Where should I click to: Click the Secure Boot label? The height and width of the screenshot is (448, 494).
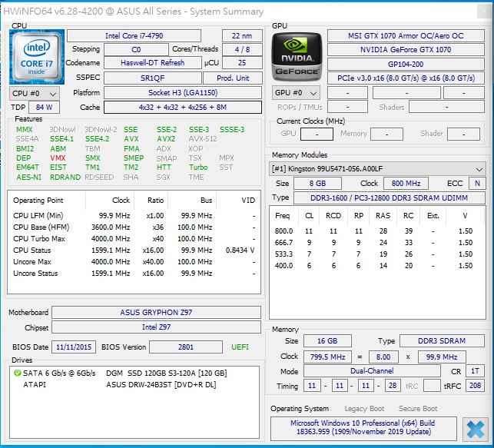pos(418,409)
